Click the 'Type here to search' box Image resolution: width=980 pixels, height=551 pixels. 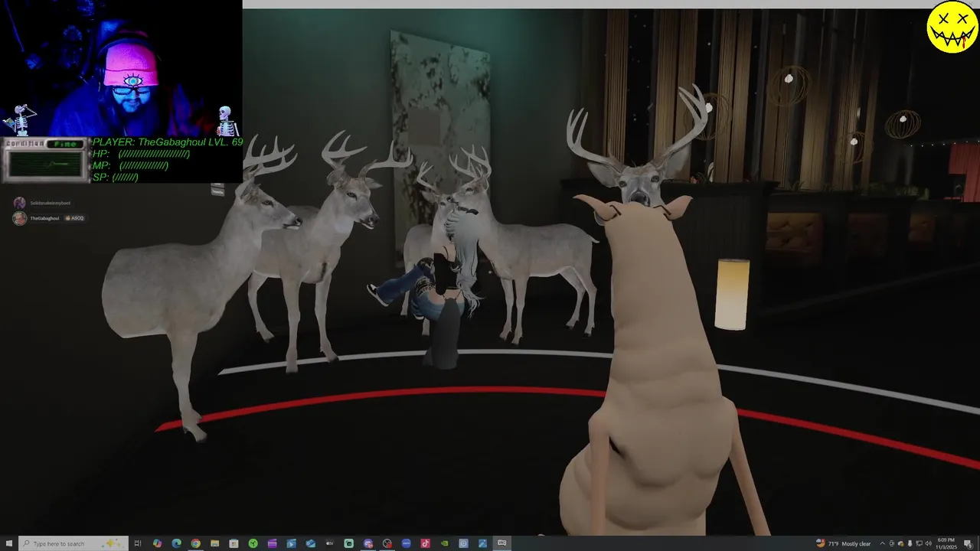pos(73,543)
